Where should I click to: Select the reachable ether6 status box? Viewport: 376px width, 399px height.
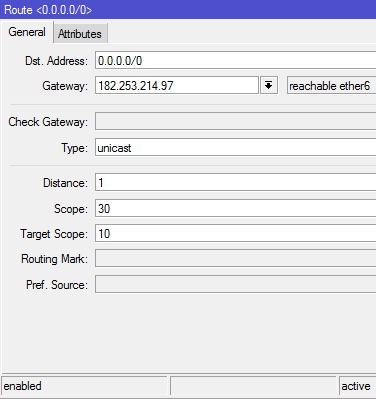tap(331, 86)
